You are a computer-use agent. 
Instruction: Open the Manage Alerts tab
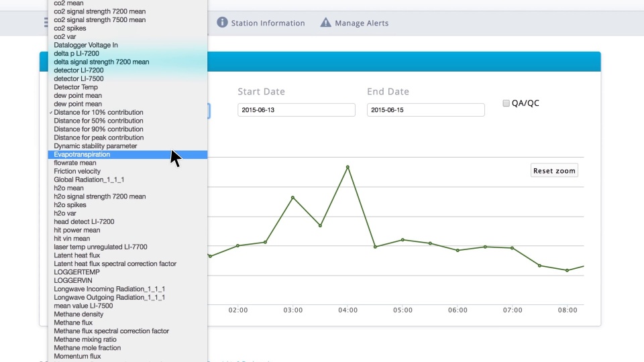pos(362,23)
